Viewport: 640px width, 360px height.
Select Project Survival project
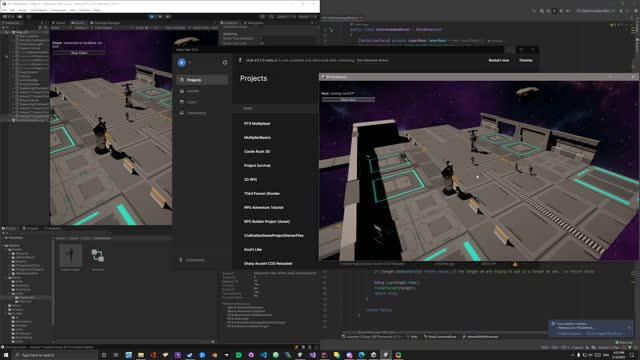tap(257, 166)
